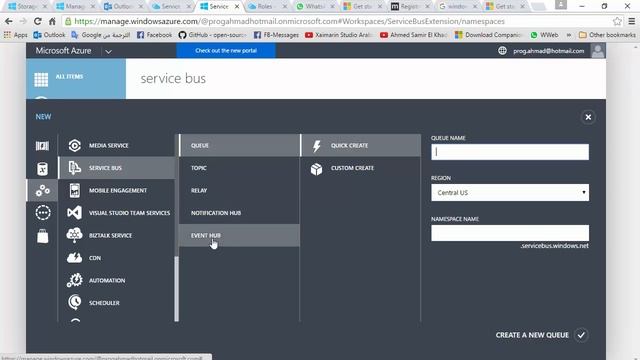Choose Custom Create option

[360, 168]
